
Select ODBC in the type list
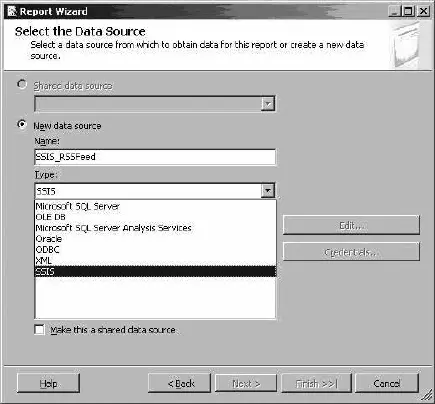click(x=155, y=250)
